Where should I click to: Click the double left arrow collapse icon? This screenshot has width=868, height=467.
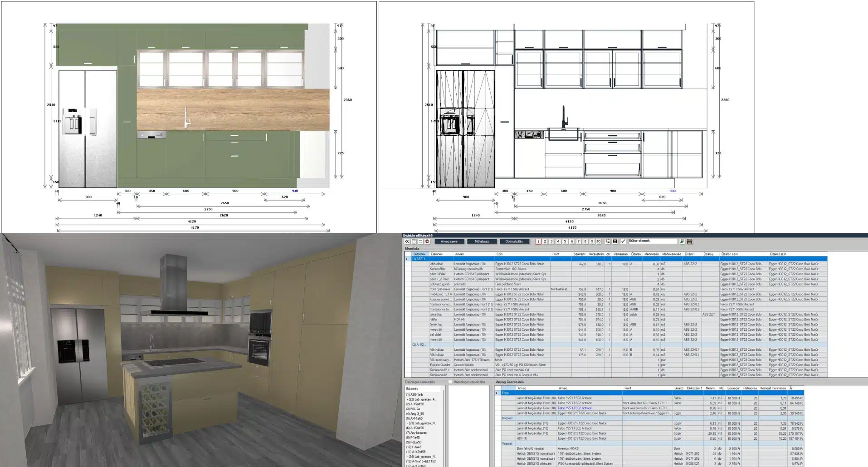click(407, 241)
